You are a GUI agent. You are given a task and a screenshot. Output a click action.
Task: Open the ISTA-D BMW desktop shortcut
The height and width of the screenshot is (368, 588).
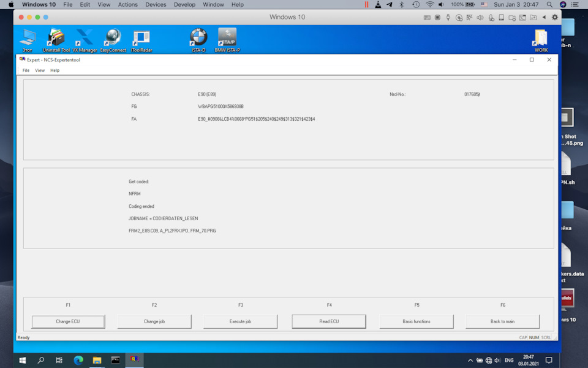coord(198,40)
